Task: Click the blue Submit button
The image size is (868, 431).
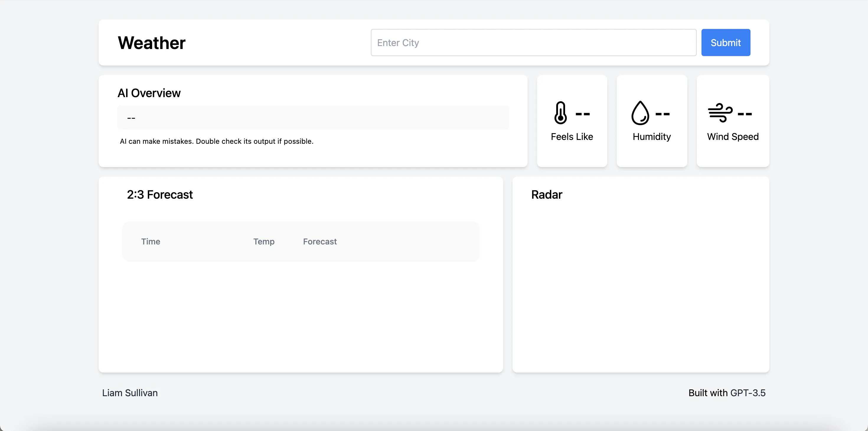Action: point(726,43)
